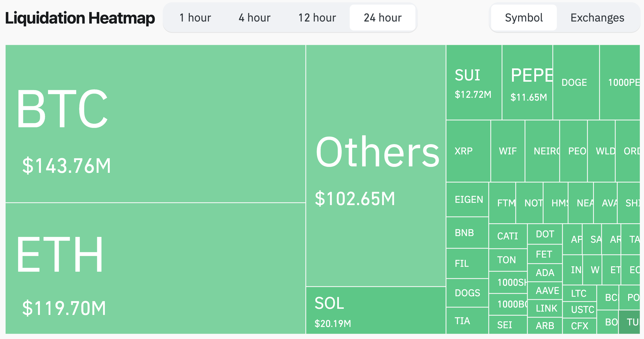
Task: Switch to the 1 hour view
Action: (x=195, y=17)
